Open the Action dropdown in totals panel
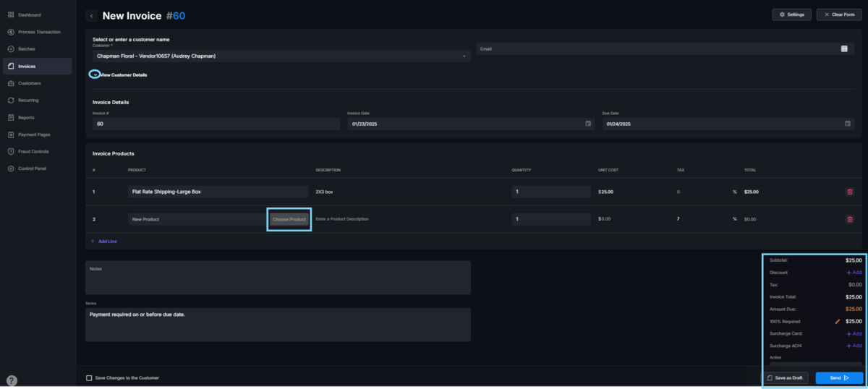 click(x=813, y=364)
